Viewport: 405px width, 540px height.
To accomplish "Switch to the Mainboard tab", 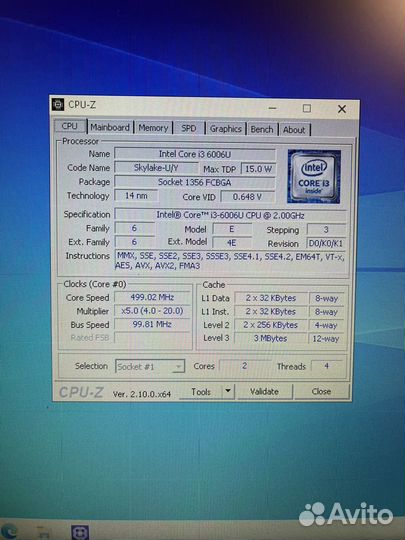I will click(110, 127).
